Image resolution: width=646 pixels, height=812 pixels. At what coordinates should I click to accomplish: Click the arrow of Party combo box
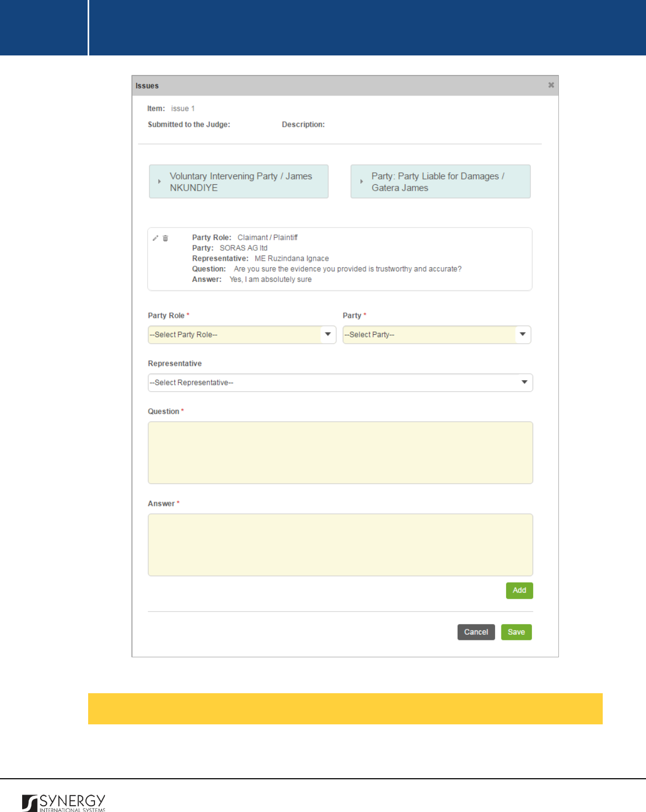[522, 334]
